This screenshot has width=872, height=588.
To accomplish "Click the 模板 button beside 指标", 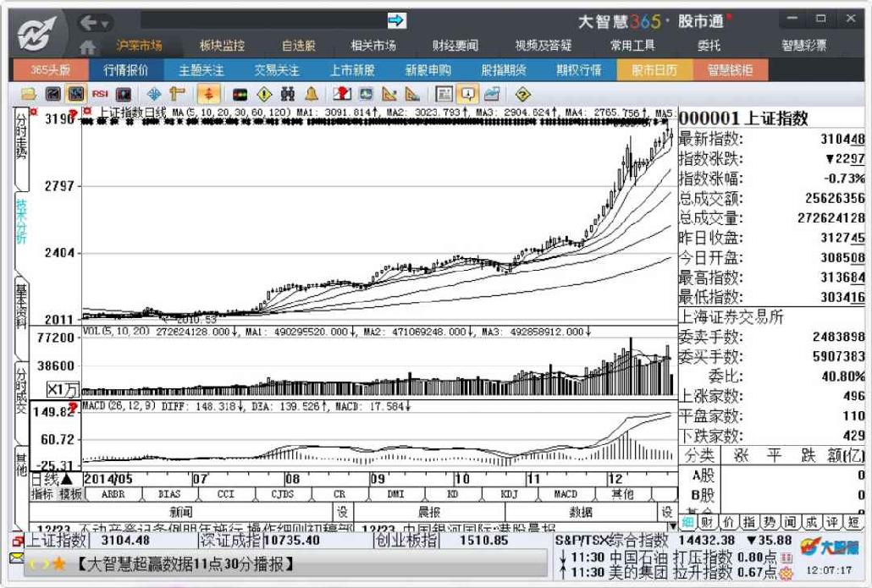I will [x=70, y=494].
